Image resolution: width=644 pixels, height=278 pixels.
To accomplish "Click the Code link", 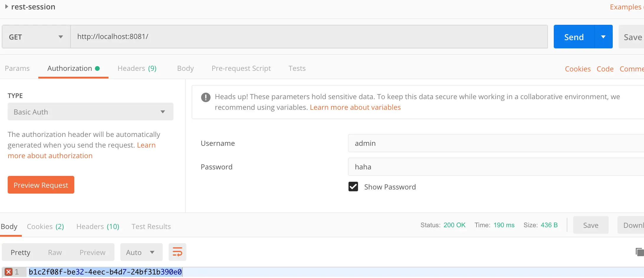I will click(x=605, y=69).
